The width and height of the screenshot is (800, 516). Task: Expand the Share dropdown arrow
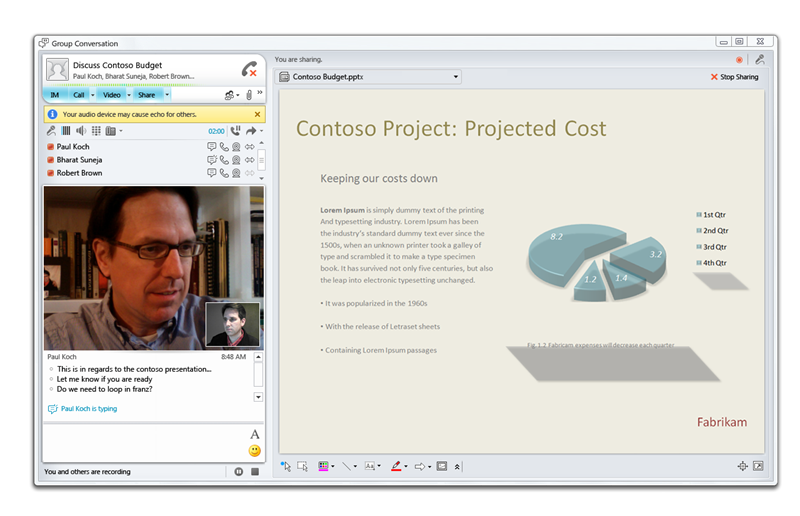pyautogui.click(x=167, y=95)
